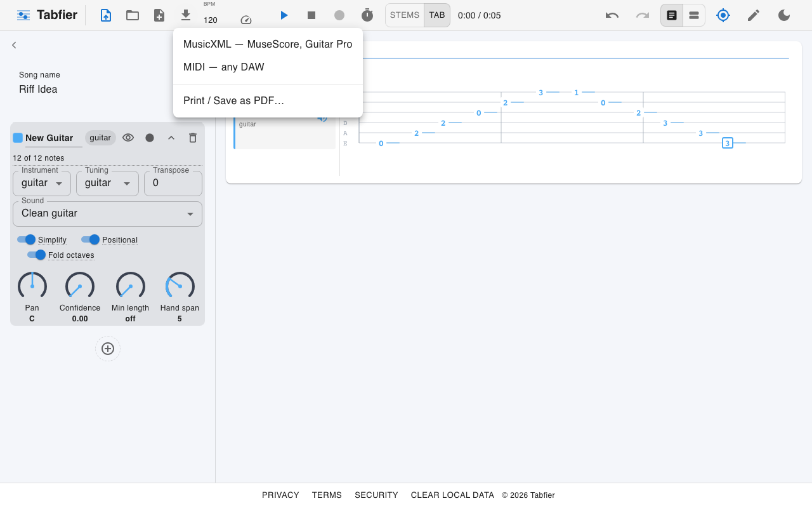Viewport: 812px width, 508px height.
Task: Toggle New Guitar track visibility eye
Action: [128, 138]
